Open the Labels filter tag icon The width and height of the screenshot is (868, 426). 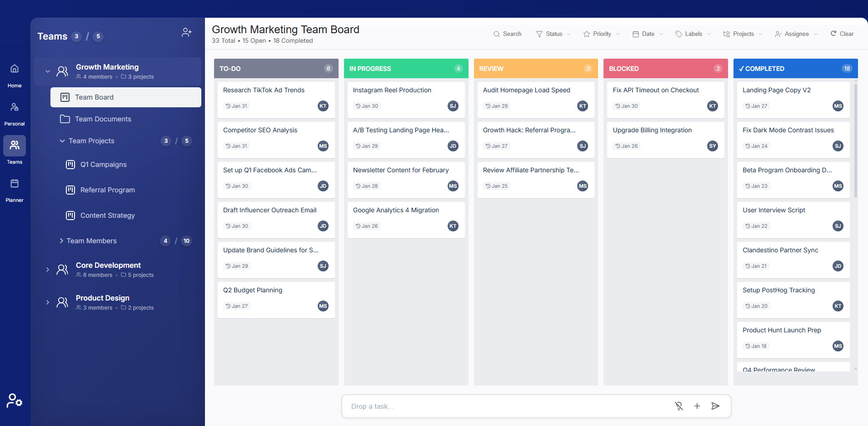(x=678, y=34)
